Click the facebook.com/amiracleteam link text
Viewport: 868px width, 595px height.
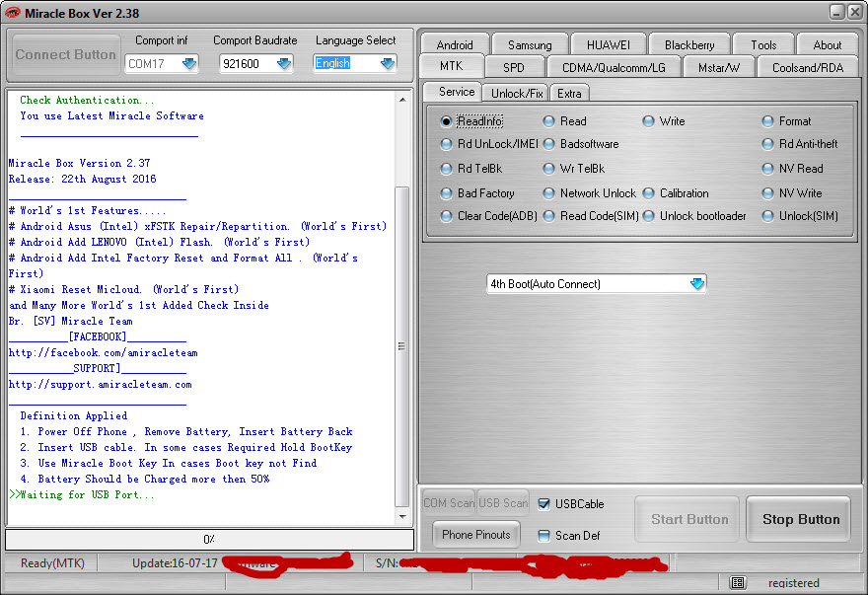click(103, 353)
